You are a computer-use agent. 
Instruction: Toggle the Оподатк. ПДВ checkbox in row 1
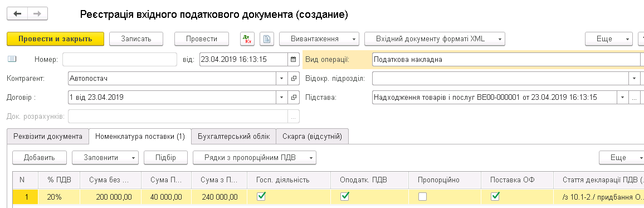[x=345, y=197]
